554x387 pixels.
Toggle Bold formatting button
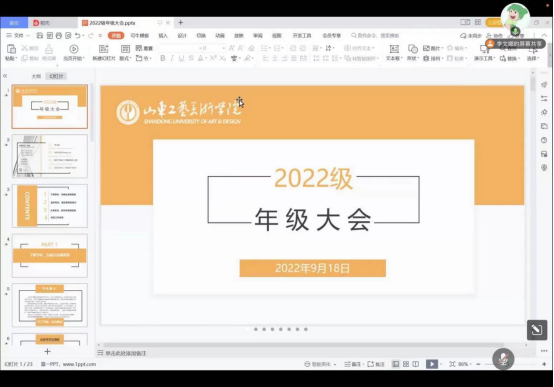(x=163, y=58)
